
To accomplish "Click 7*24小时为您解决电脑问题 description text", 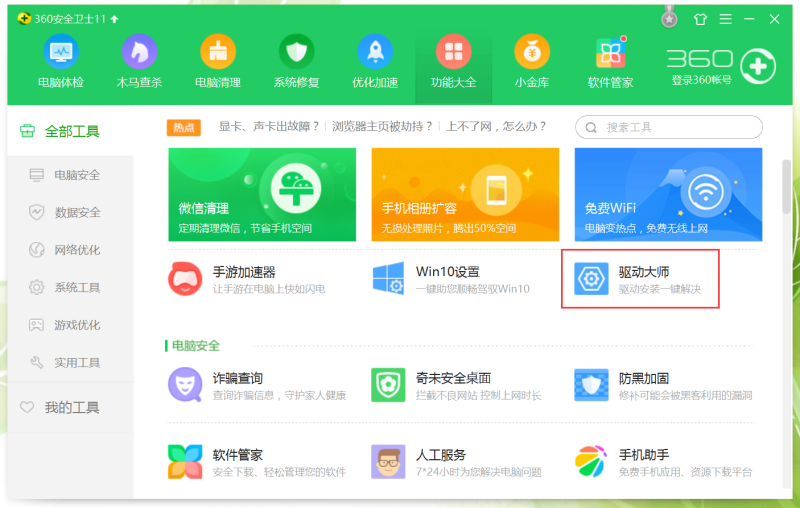I will coord(479,472).
